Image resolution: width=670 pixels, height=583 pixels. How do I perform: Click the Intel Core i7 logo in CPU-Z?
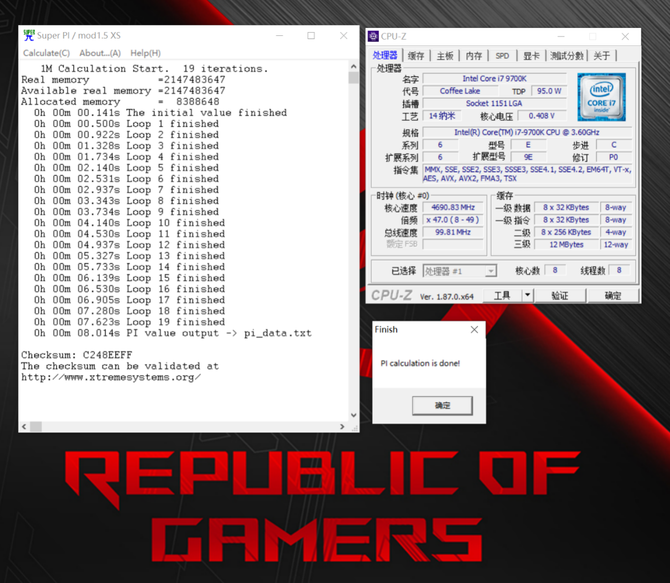[x=601, y=97]
